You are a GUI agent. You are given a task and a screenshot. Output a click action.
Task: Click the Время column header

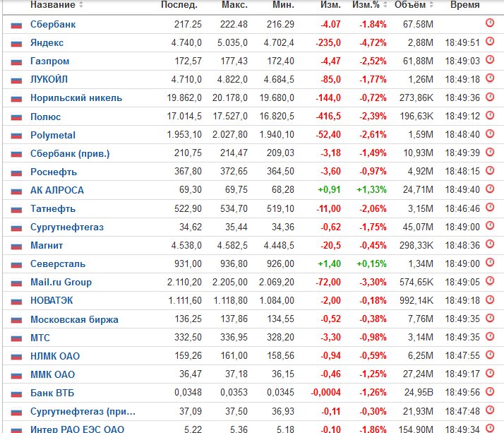[465, 4]
